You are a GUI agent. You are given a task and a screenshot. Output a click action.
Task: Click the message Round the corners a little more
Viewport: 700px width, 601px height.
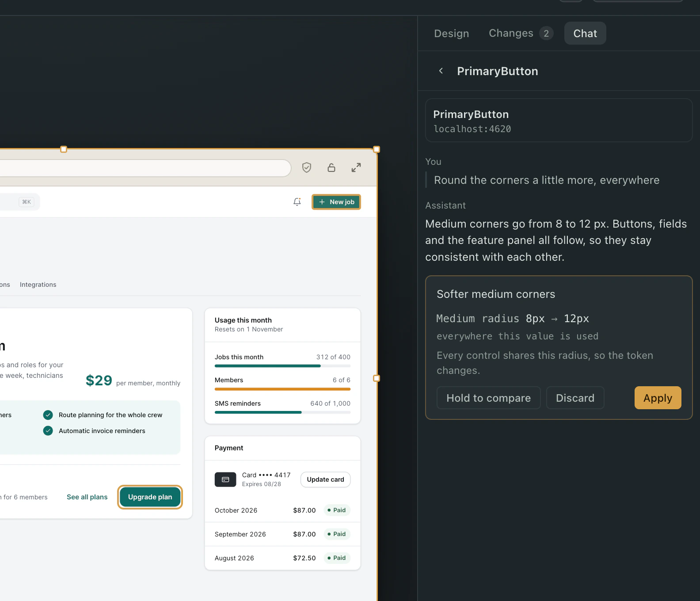(547, 180)
